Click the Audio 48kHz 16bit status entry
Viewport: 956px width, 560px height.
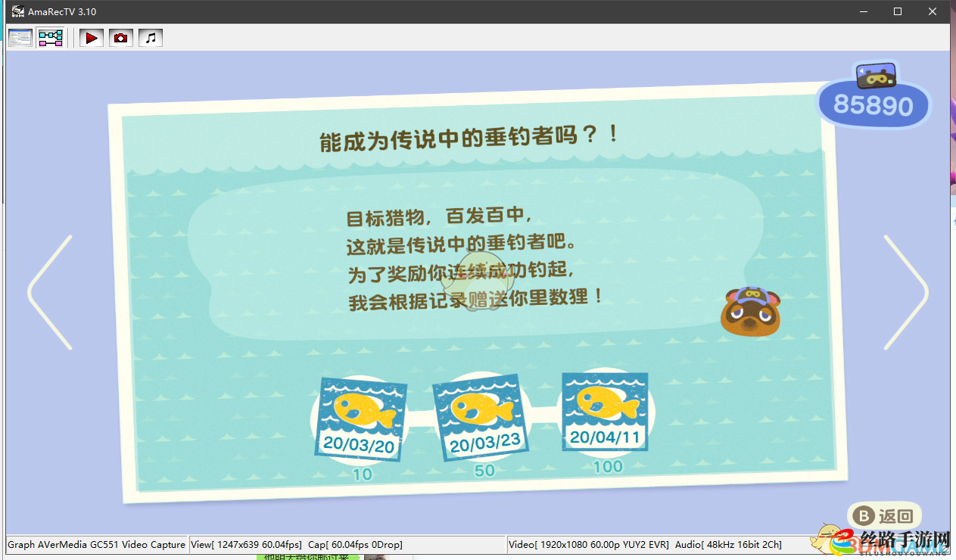[728, 544]
